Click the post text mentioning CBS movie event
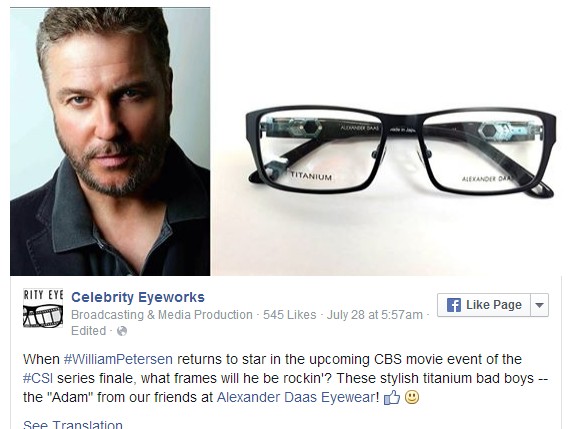The image size is (570, 429). click(285, 378)
